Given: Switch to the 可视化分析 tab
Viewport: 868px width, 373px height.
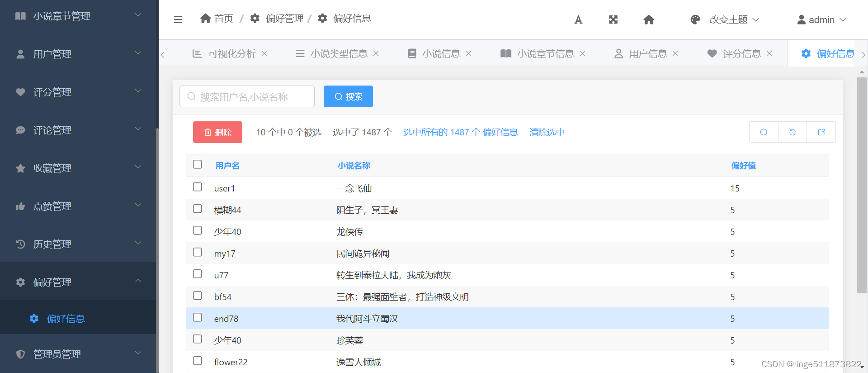Looking at the screenshot, I should pos(232,54).
